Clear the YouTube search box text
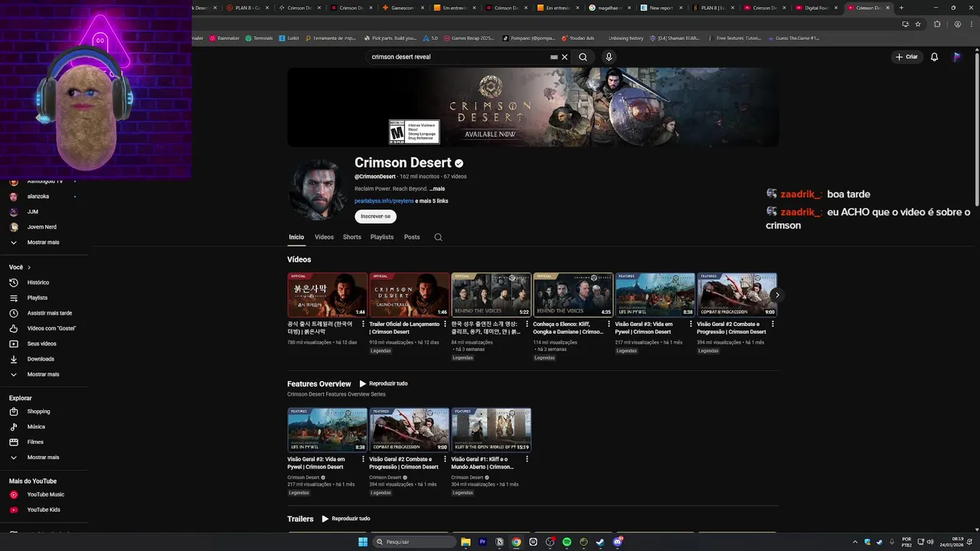Screen dimensions: 980x551 pos(565,57)
